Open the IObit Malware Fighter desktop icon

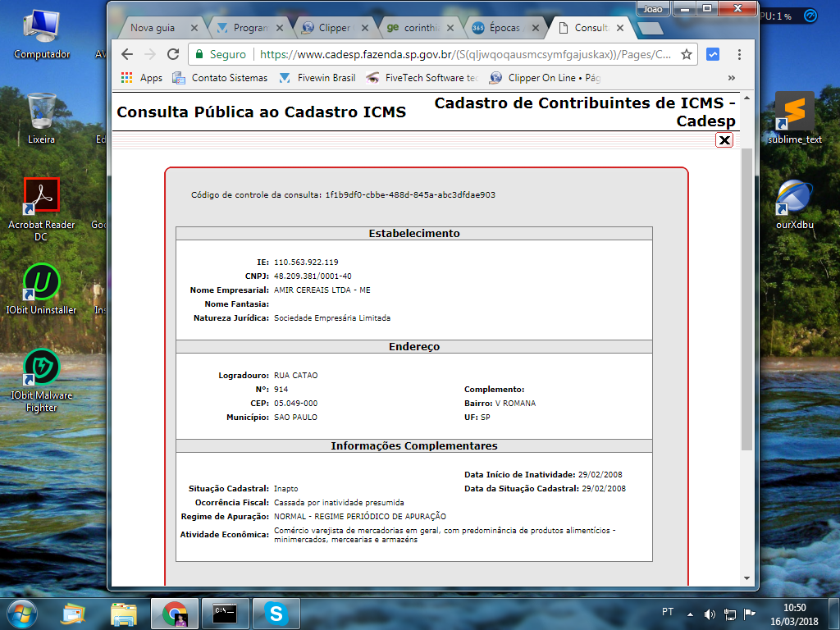tap(41, 381)
